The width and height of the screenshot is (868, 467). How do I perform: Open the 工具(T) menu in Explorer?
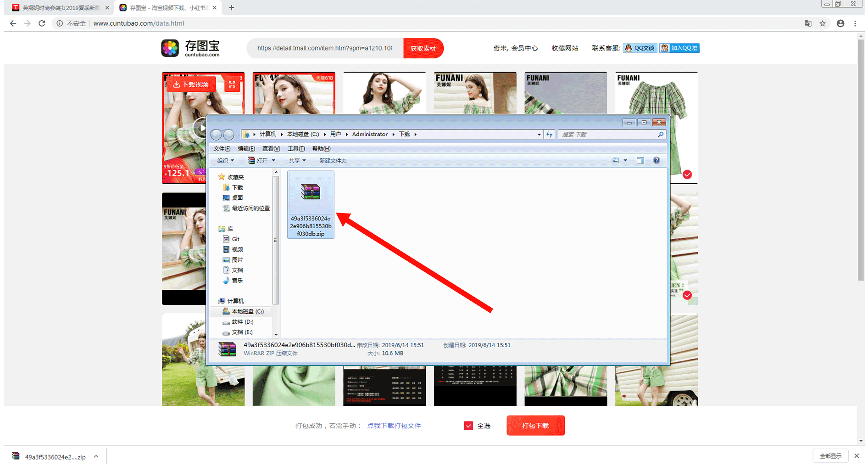point(296,149)
